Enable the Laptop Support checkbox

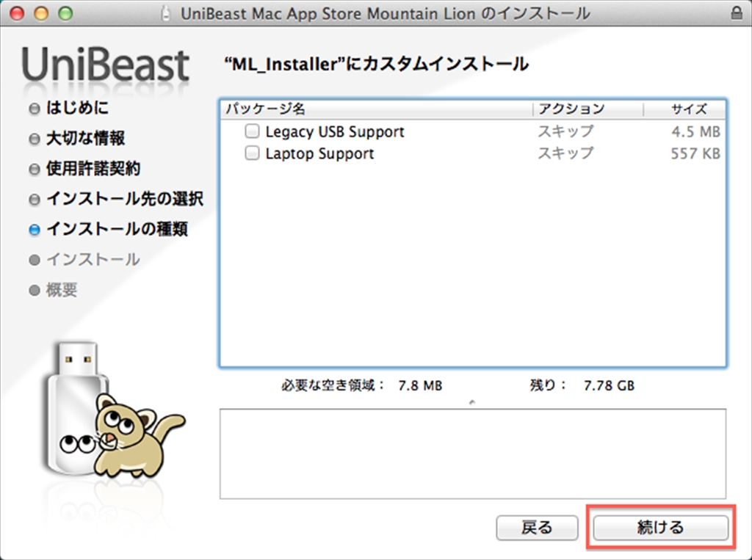[x=252, y=153]
